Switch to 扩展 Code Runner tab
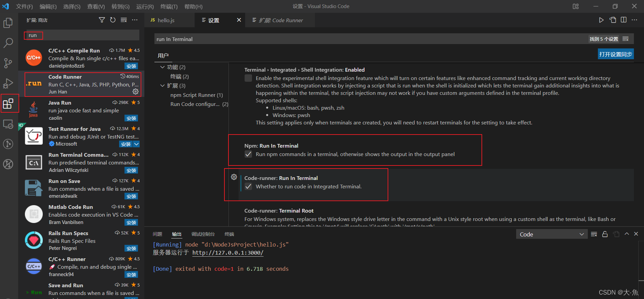This screenshot has height=299, width=644. [x=281, y=20]
